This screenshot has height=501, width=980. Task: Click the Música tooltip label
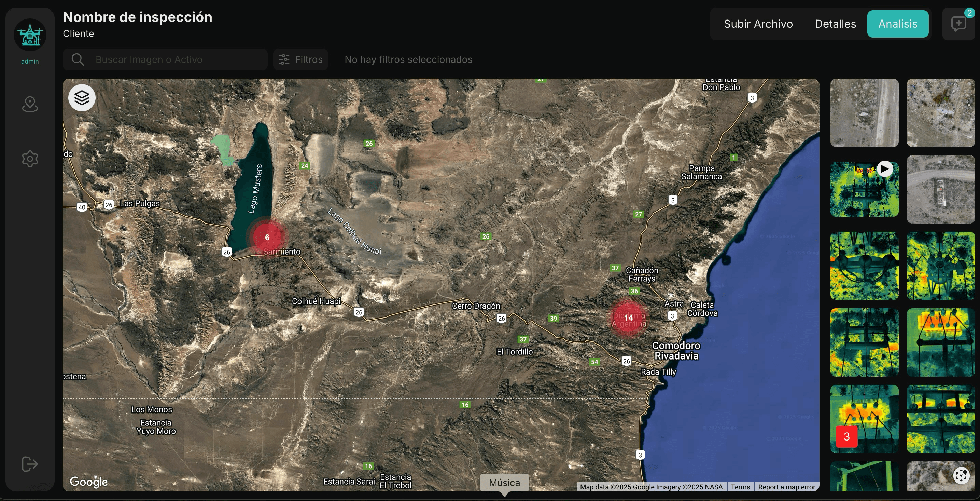point(504,482)
